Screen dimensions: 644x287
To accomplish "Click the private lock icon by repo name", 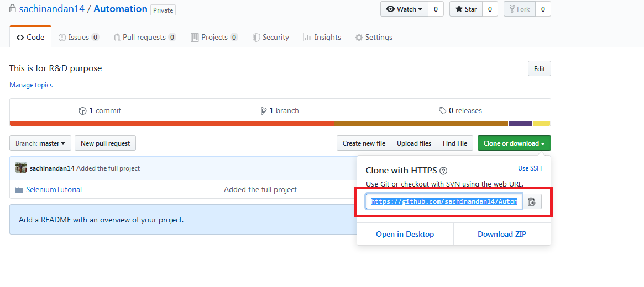I will tap(13, 9).
